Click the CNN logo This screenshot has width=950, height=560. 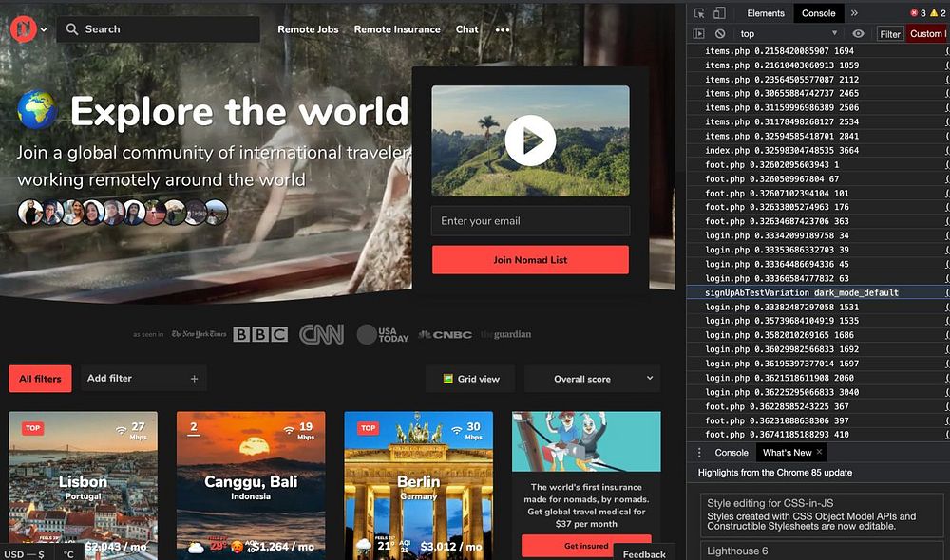pos(322,334)
